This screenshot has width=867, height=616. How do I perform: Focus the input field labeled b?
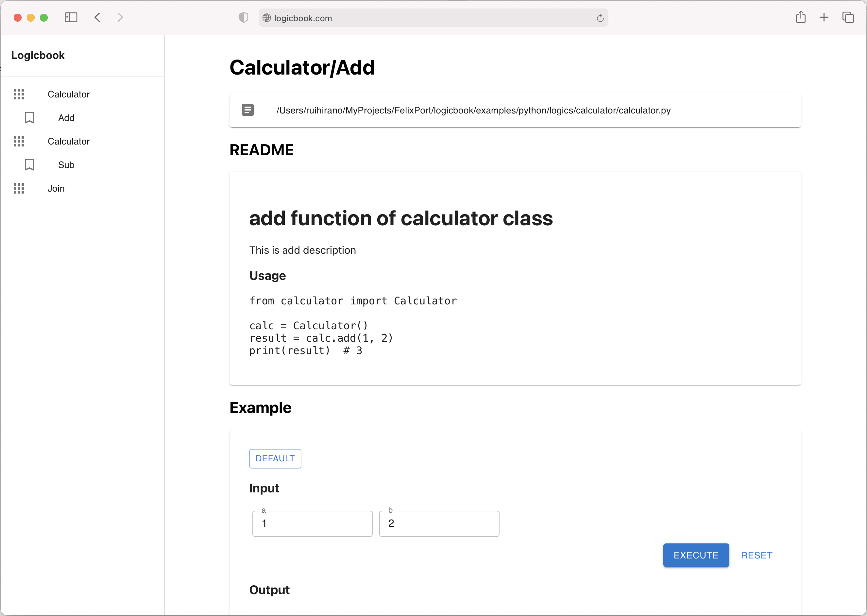click(439, 523)
